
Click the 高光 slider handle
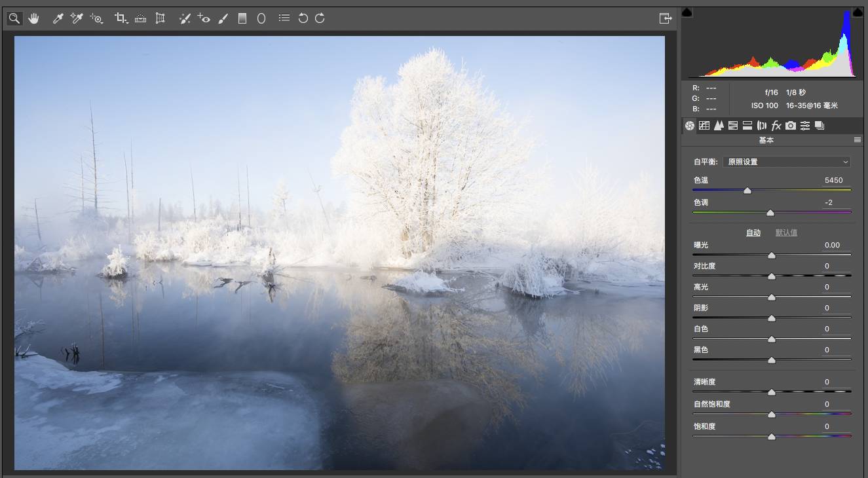(772, 297)
